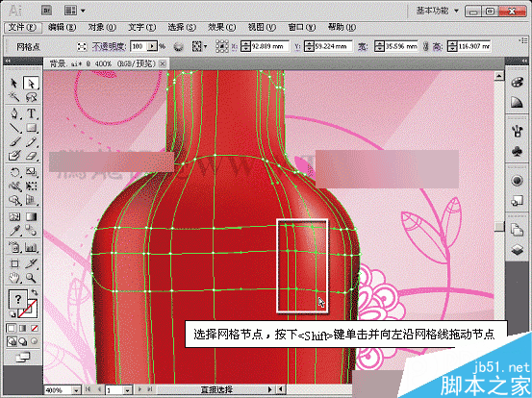Set paint mode to Gradient
The image size is (532, 398).
[23, 328]
